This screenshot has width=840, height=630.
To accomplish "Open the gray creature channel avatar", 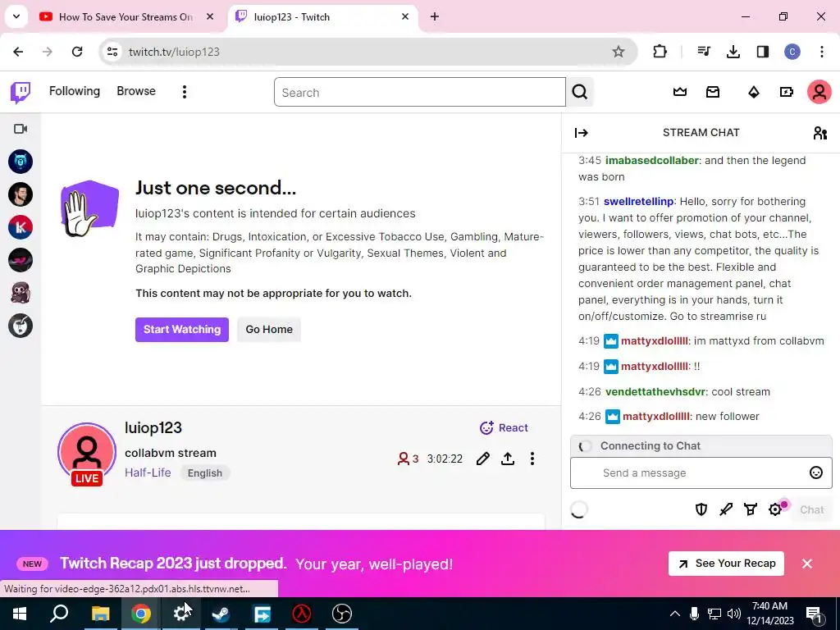I will (x=21, y=293).
